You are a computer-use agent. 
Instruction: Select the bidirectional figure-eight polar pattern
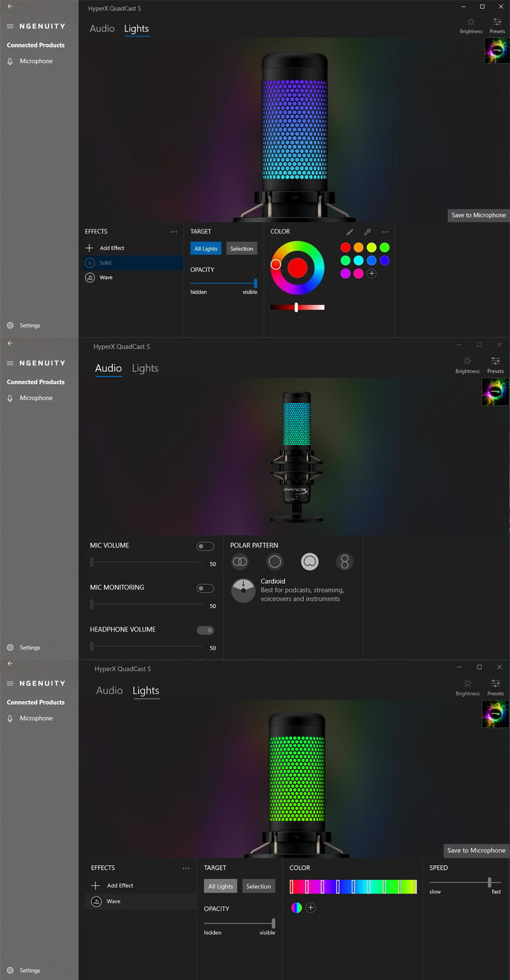click(x=345, y=561)
